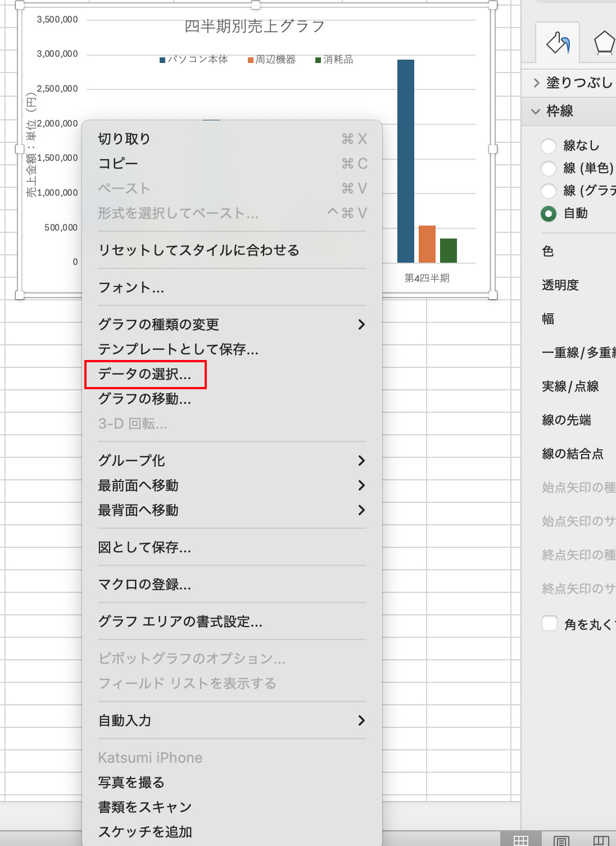The width and height of the screenshot is (616, 846).
Task: Select the 自動 line radio option
Action: point(549,214)
